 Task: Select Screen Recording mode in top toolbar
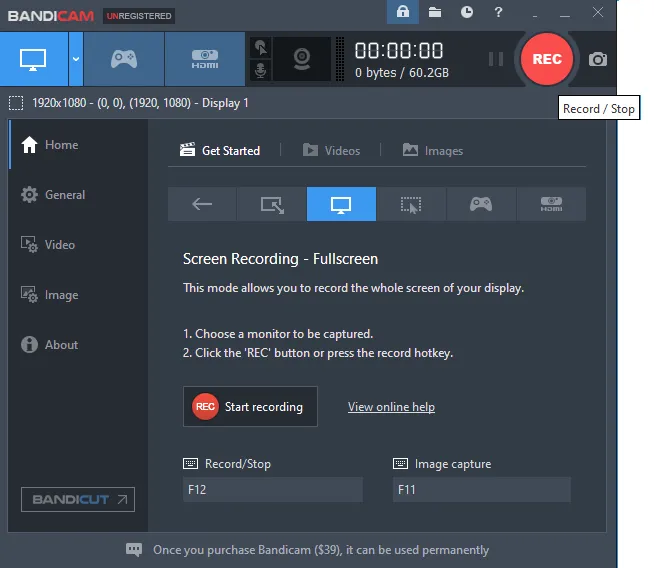pos(34,59)
